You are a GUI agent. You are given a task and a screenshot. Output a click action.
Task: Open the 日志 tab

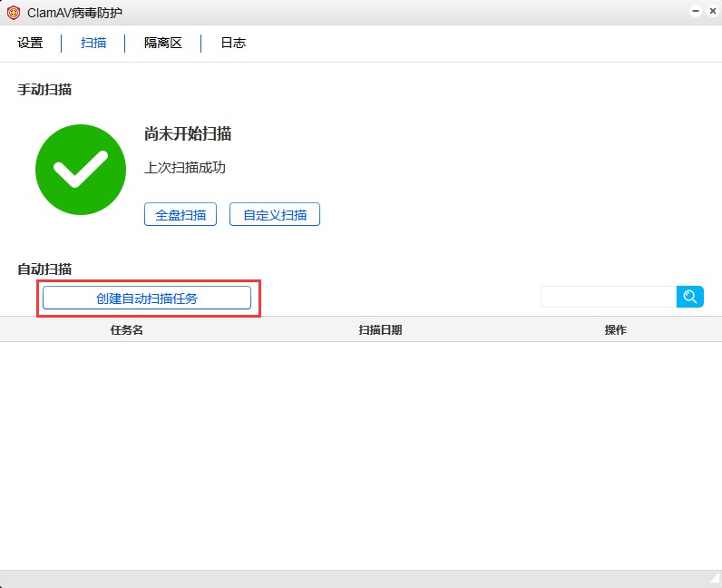(233, 43)
